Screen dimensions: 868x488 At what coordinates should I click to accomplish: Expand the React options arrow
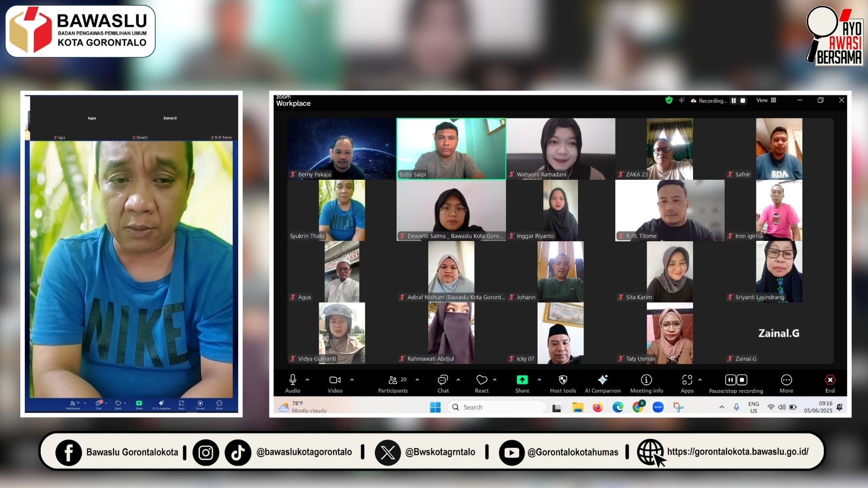pyautogui.click(x=495, y=380)
